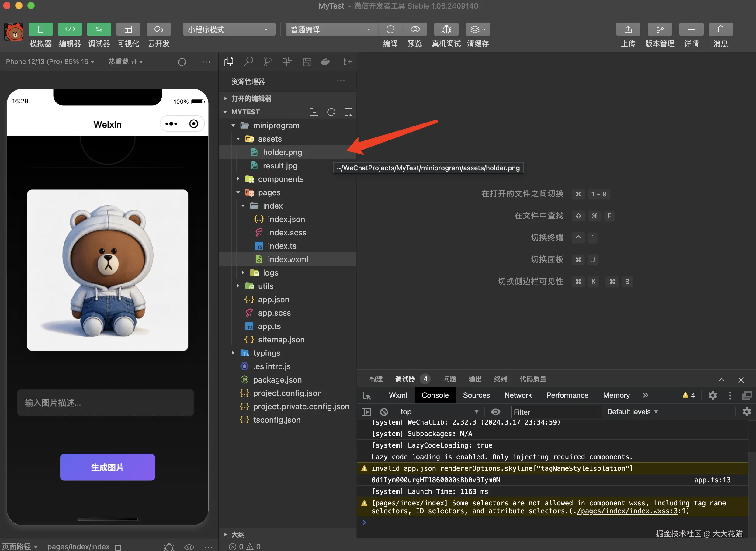Toggle the Editor panel button
Image resolution: width=756 pixels, height=551 pixels.
70,29
